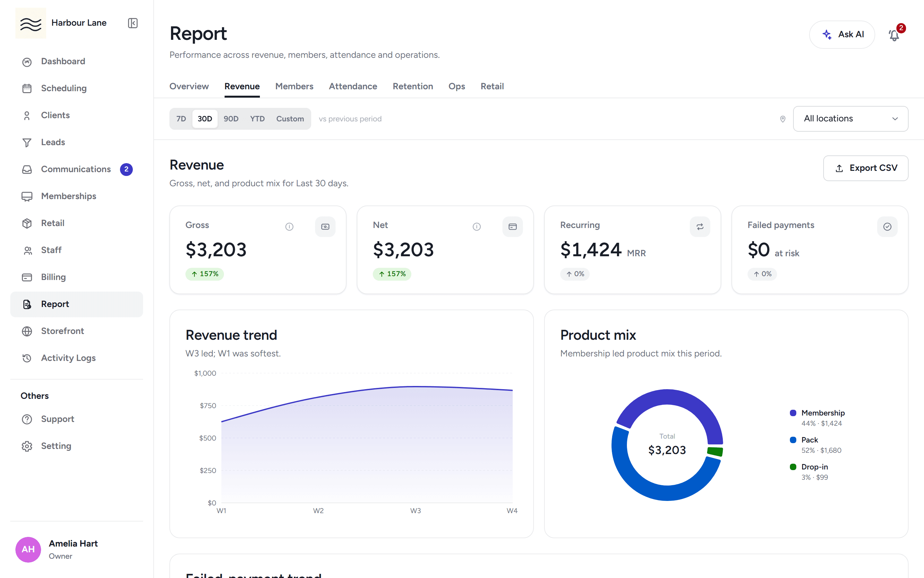This screenshot has width=924, height=578.
Task: Select the YTD time range
Action: [x=257, y=119]
